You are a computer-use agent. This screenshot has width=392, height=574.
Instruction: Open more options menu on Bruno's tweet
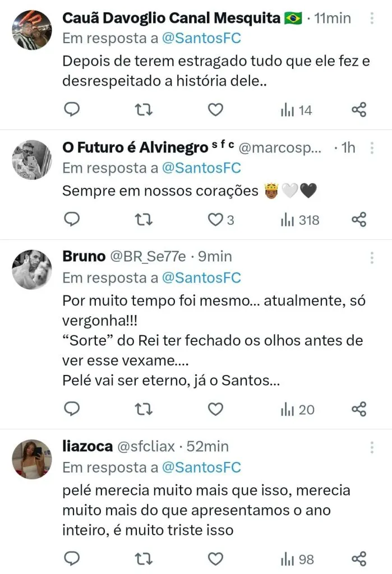(x=371, y=257)
